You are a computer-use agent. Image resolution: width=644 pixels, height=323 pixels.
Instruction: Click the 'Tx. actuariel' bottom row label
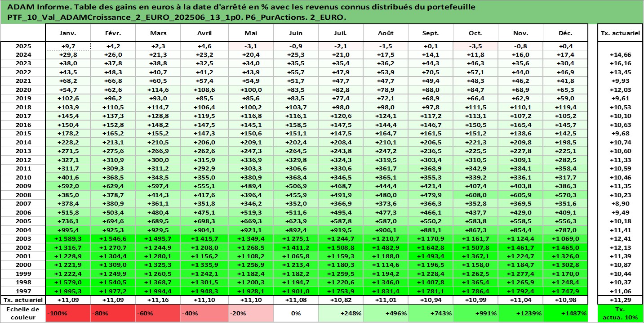(23, 300)
